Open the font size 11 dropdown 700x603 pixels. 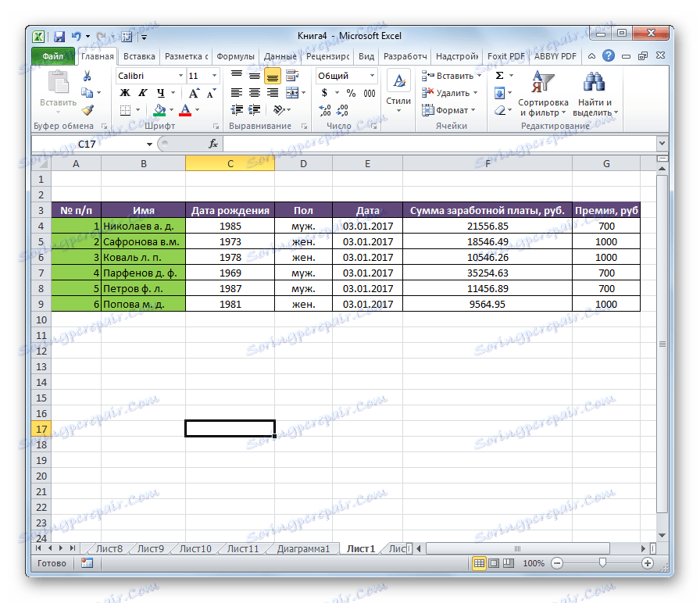tap(214, 76)
